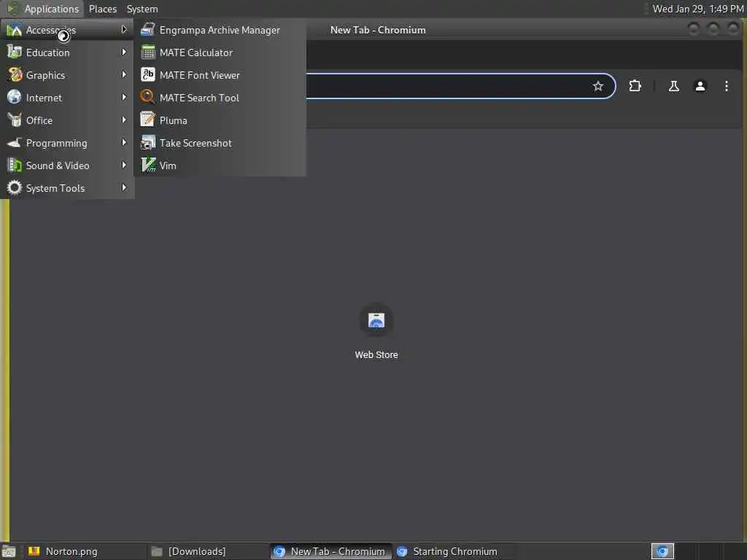Click the workspace switcher Chromium thumbnail
747x560 pixels.
pyautogui.click(x=662, y=551)
